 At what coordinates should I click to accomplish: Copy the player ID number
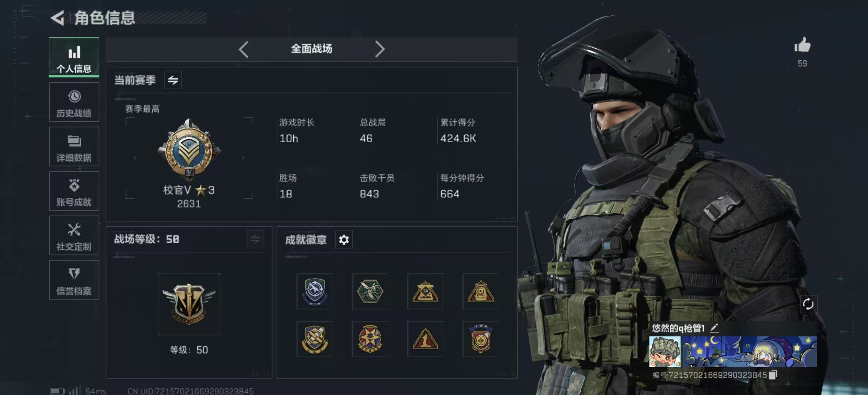click(773, 375)
